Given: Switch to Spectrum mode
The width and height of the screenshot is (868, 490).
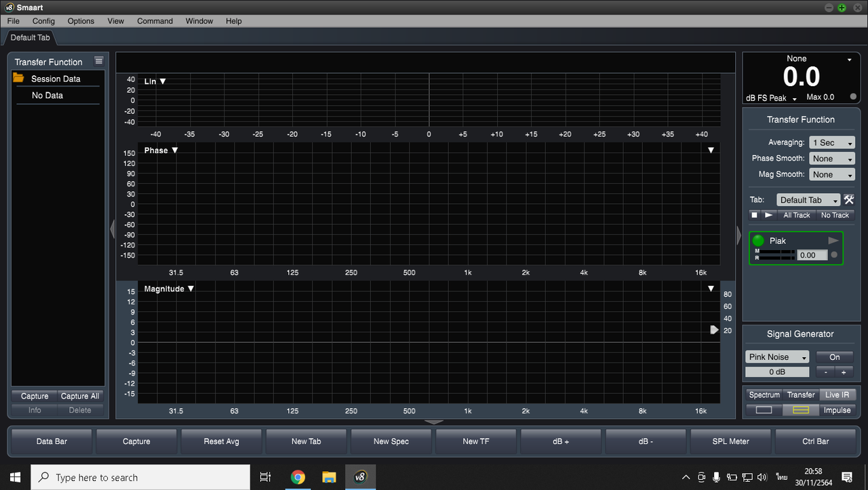Looking at the screenshot, I should 764,394.
